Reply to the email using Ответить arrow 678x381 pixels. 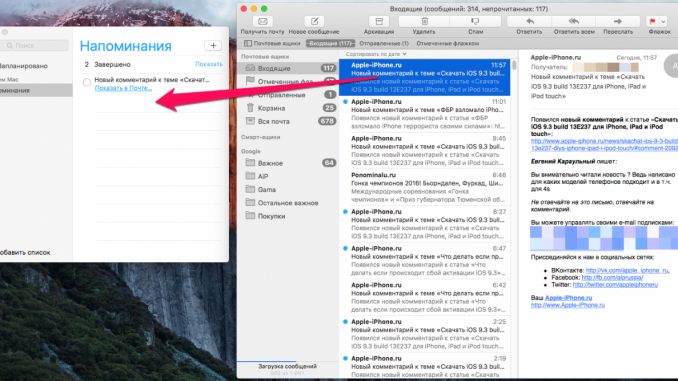(x=530, y=21)
